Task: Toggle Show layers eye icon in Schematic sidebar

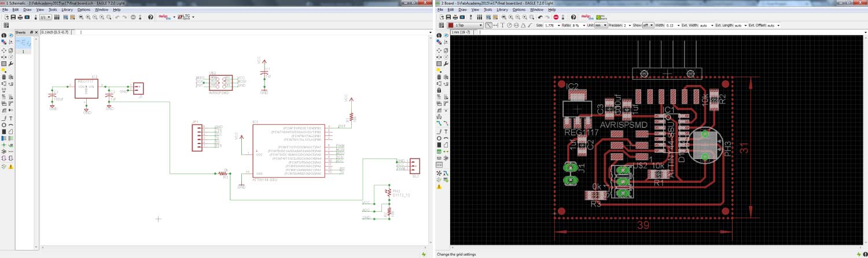Action: click(11, 36)
